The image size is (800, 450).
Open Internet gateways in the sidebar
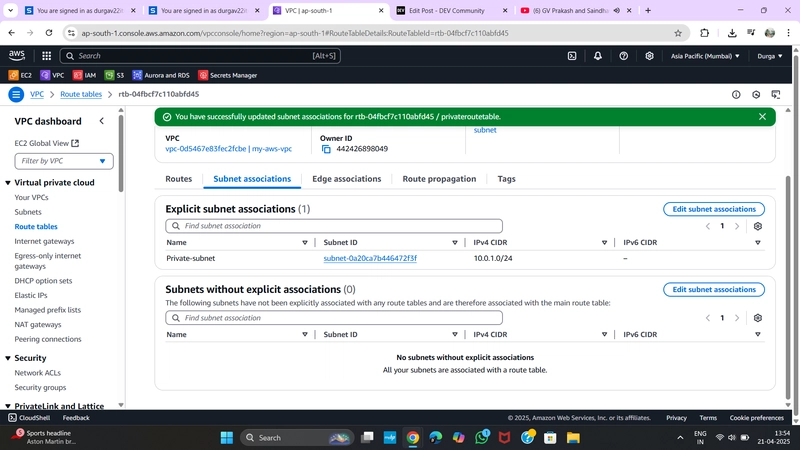click(x=44, y=241)
